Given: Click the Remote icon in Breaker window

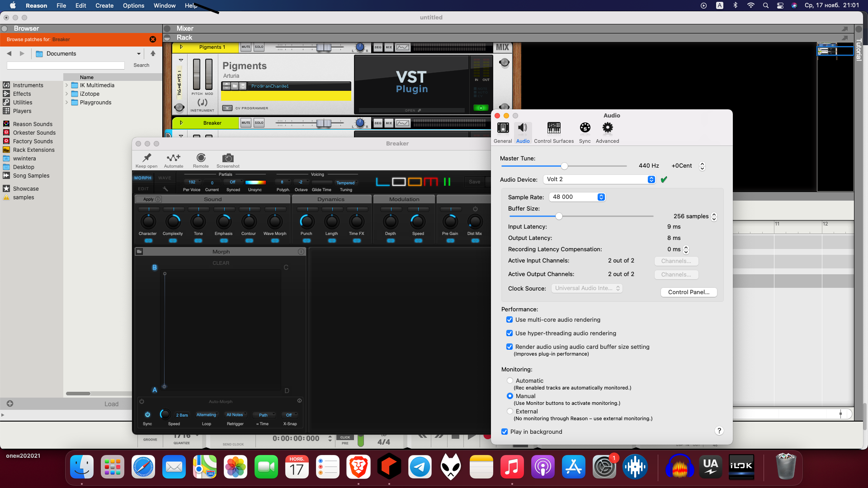Looking at the screenshot, I should point(201,158).
